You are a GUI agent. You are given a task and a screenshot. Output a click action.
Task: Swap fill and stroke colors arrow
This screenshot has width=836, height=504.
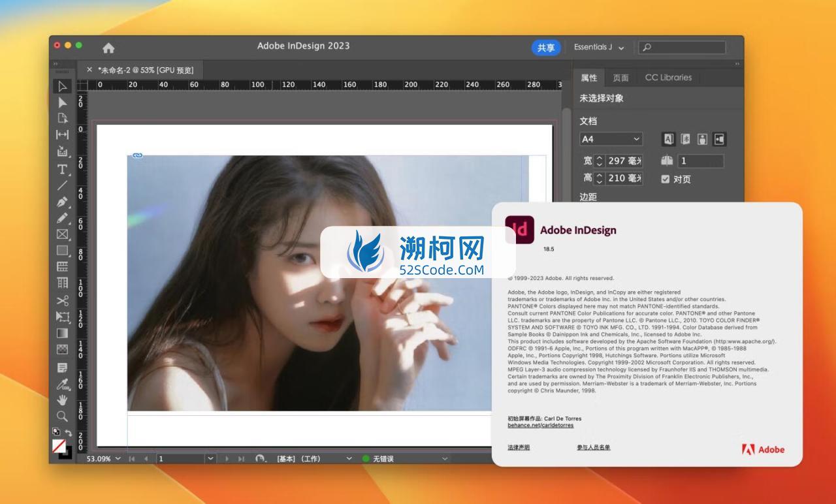pyautogui.click(x=68, y=433)
